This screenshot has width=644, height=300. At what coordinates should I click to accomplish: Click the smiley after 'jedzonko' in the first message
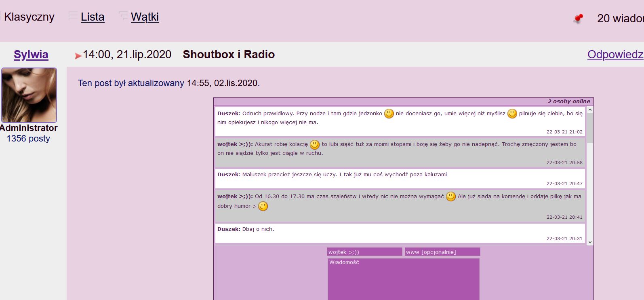389,114
